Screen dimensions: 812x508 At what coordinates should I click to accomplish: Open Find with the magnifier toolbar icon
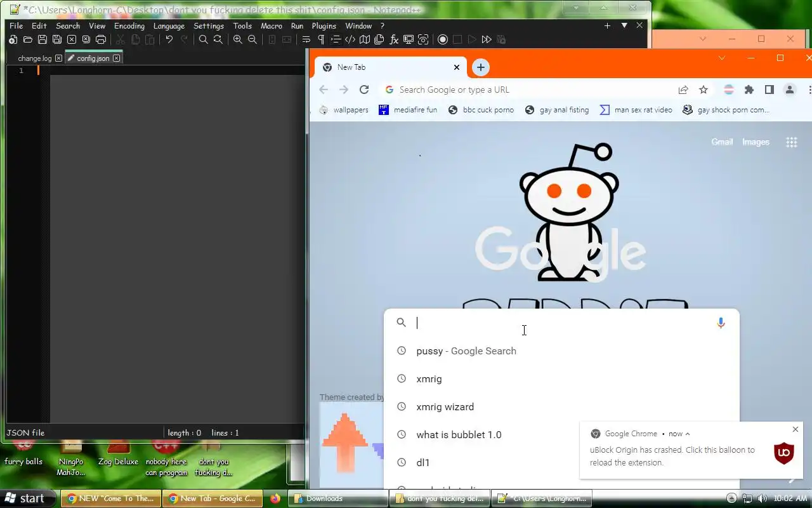pos(203,39)
